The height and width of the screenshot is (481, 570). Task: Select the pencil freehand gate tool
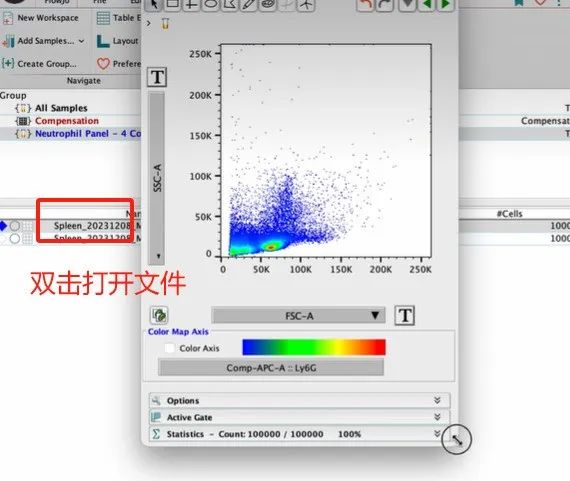249,4
